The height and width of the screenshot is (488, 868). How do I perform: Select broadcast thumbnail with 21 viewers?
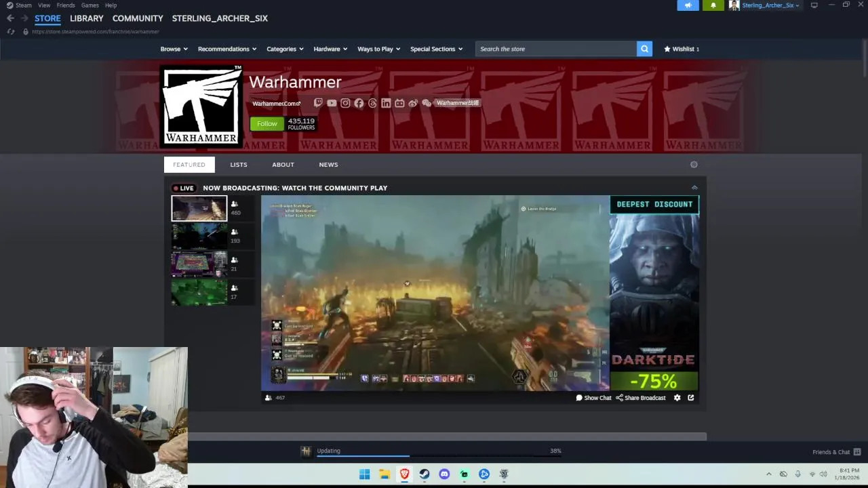pos(199,264)
